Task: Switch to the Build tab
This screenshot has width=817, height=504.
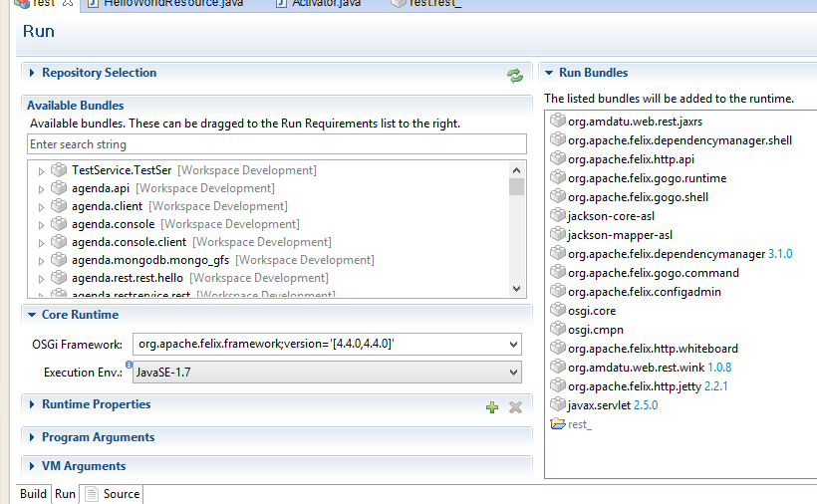Action: pyautogui.click(x=33, y=494)
